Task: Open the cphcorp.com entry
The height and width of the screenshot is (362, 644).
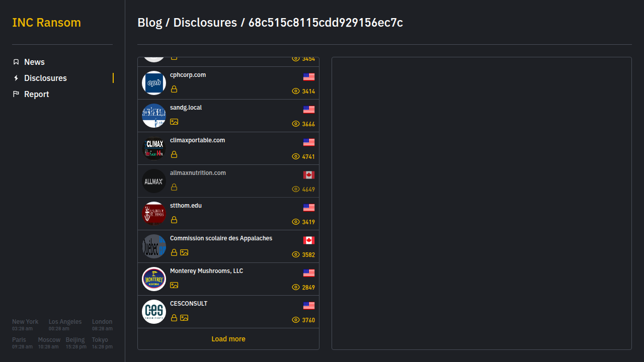Action: 228,83
